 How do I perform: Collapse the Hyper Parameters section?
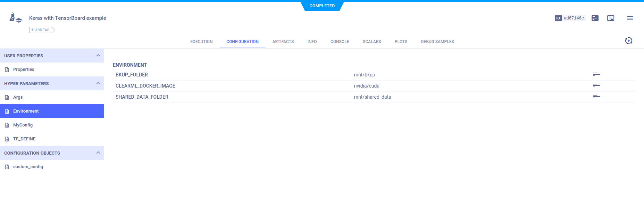pos(98,83)
